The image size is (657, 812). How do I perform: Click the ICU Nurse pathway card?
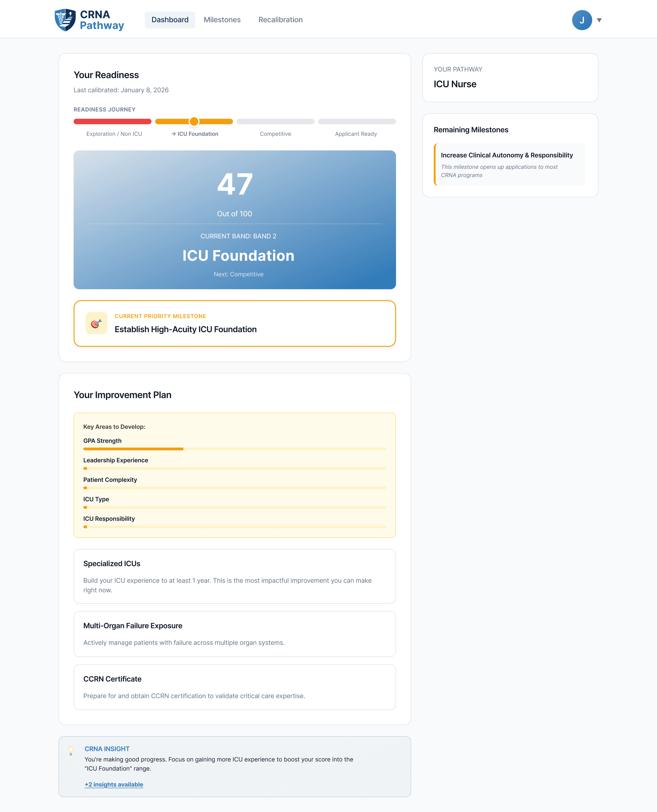click(510, 78)
